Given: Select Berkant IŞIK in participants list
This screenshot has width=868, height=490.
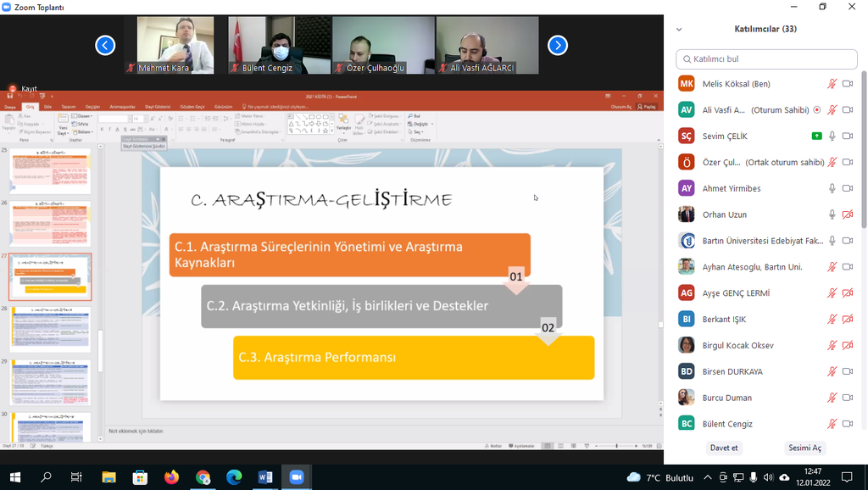Looking at the screenshot, I should pos(723,320).
